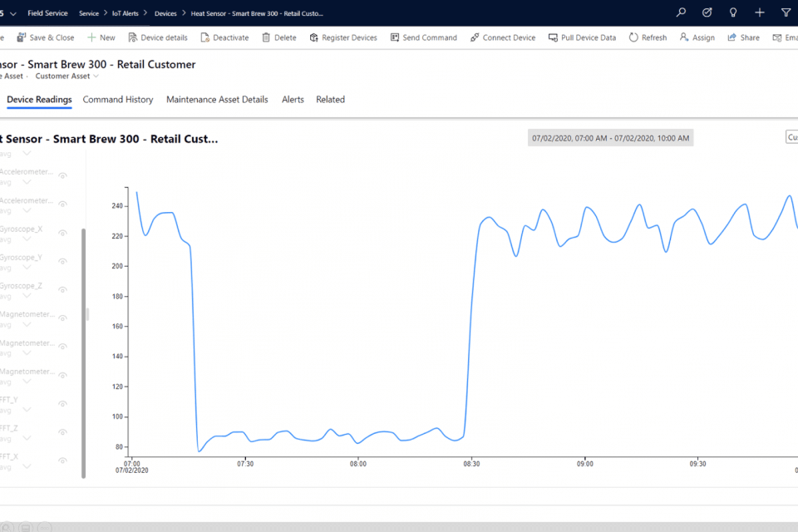
Task: Open the Customer Asset form selector dropdown
Action: (66, 76)
